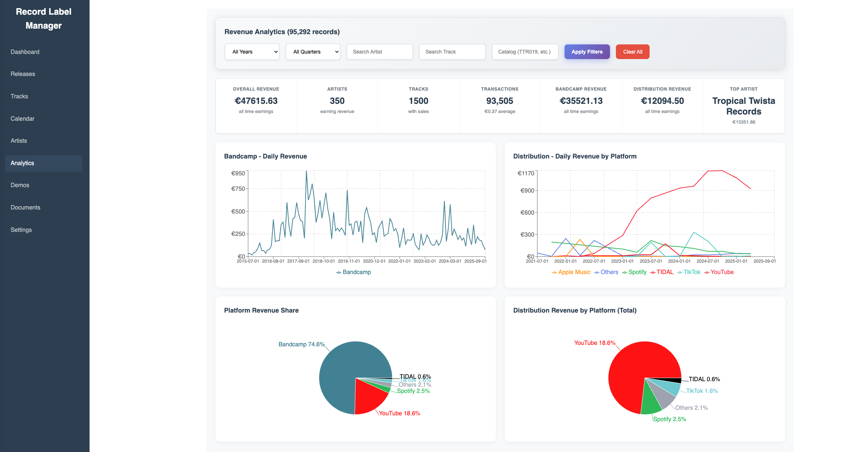Expand the All Quarters dropdown
The width and height of the screenshot is (868, 452).
pos(313,52)
